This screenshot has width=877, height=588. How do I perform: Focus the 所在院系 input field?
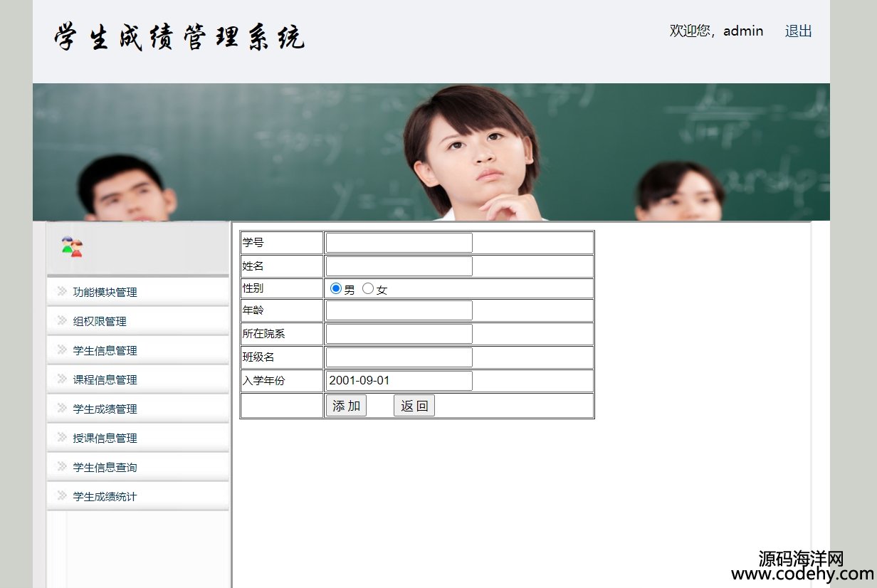(x=399, y=334)
